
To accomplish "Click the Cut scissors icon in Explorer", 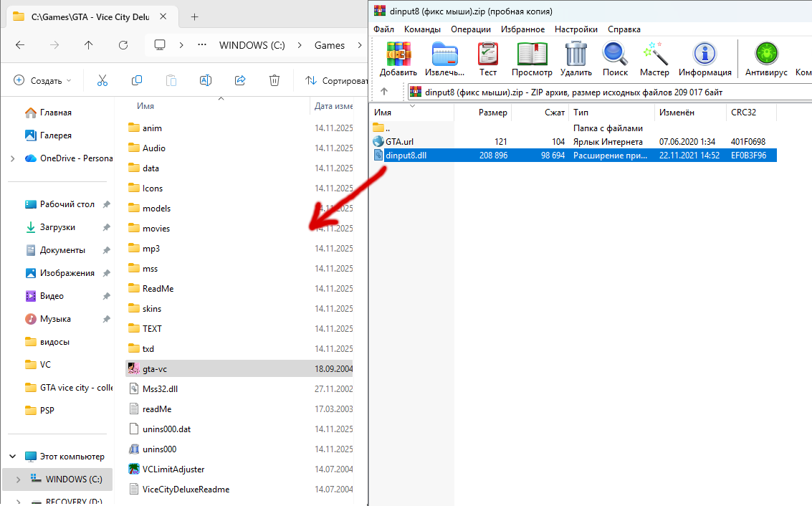I will (102, 80).
